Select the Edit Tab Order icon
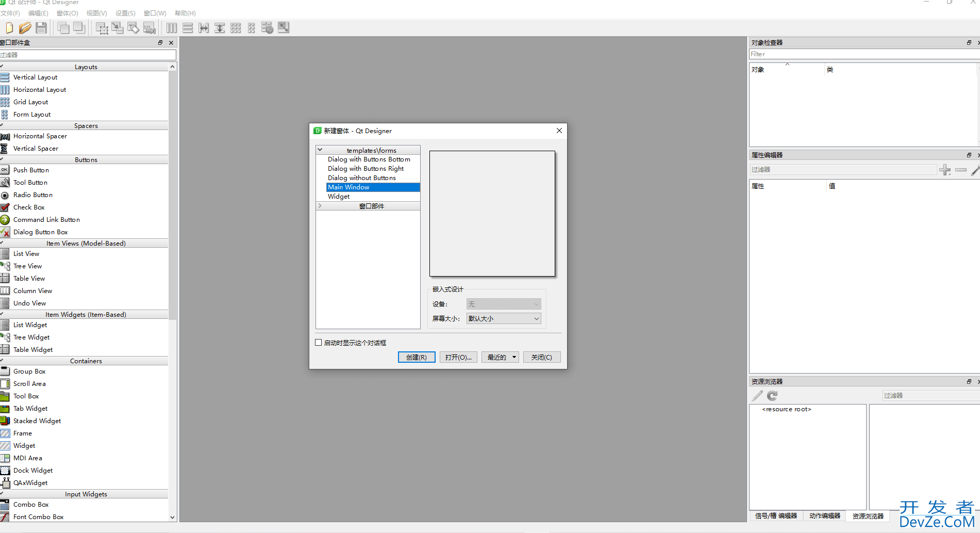This screenshot has height=533, width=980. [150, 28]
